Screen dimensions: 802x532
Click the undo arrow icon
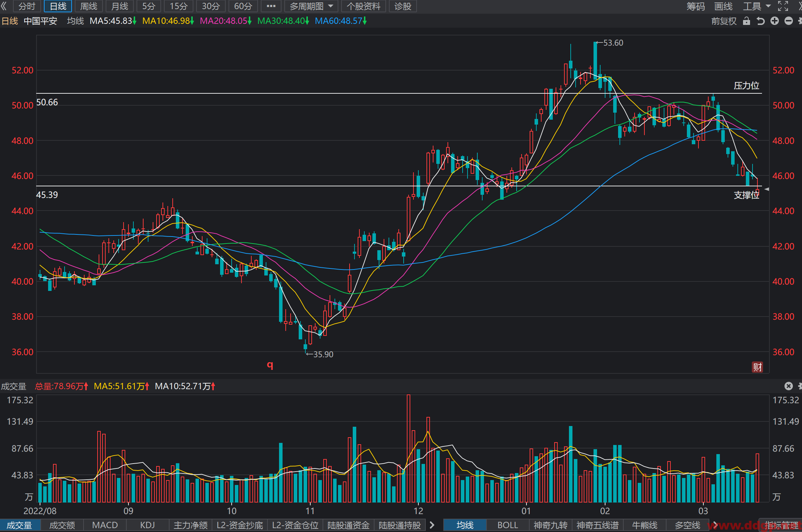(760, 21)
